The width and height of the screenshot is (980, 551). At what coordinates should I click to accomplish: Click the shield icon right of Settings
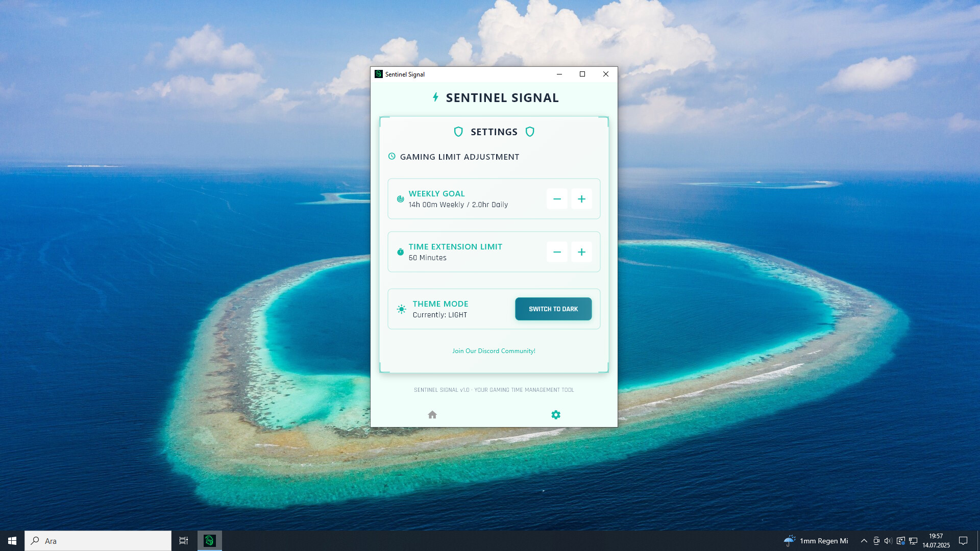click(530, 132)
